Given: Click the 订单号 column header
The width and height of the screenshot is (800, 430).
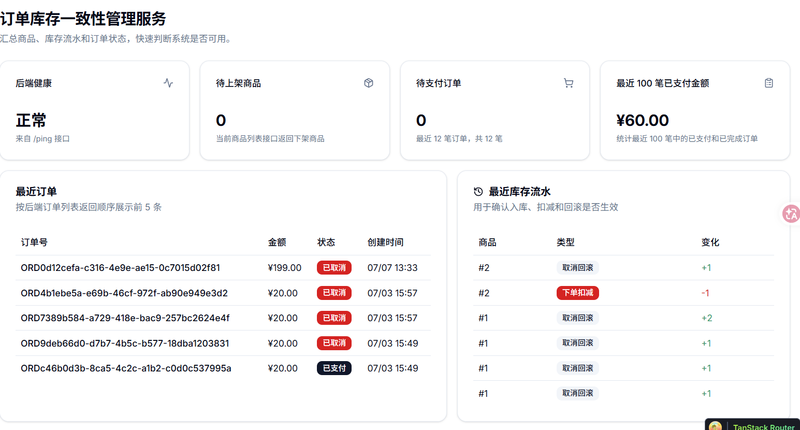Looking at the screenshot, I should (x=34, y=242).
